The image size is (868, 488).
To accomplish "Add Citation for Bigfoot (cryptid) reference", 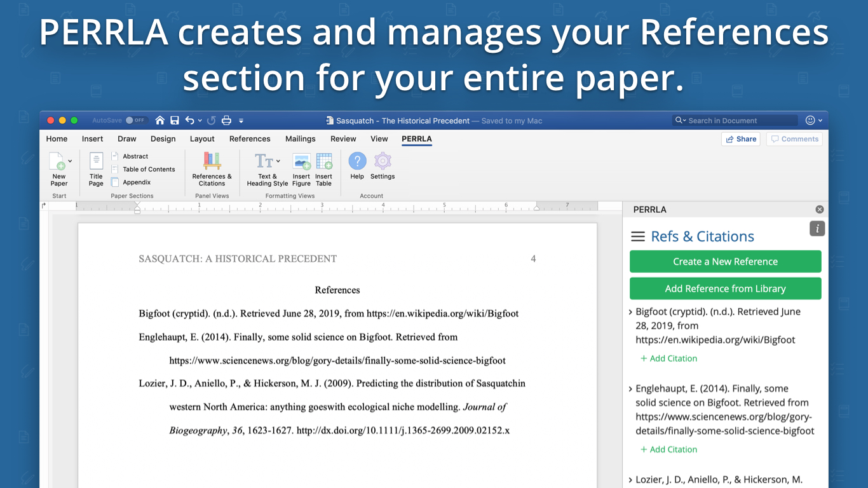I will tap(668, 358).
